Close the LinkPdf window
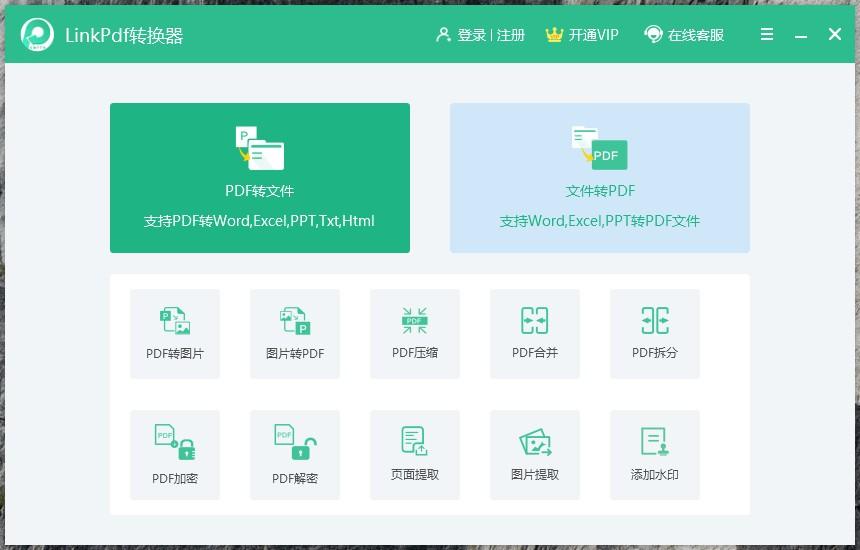 point(835,35)
